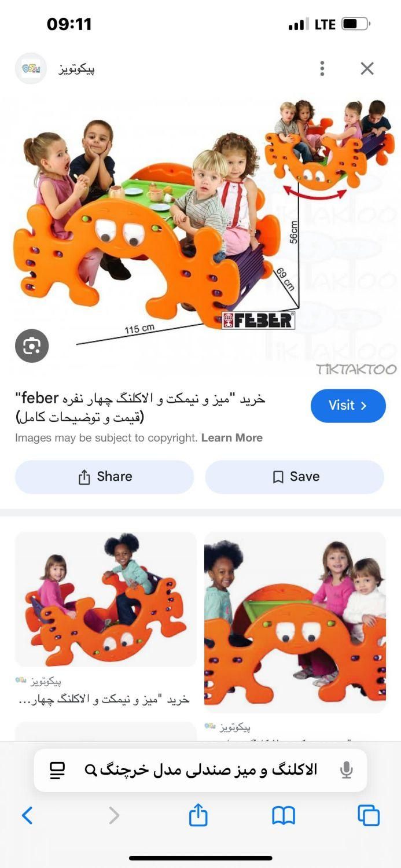The width and height of the screenshot is (401, 868).
Task: Tap the Safari forward arrow
Action: point(114,815)
